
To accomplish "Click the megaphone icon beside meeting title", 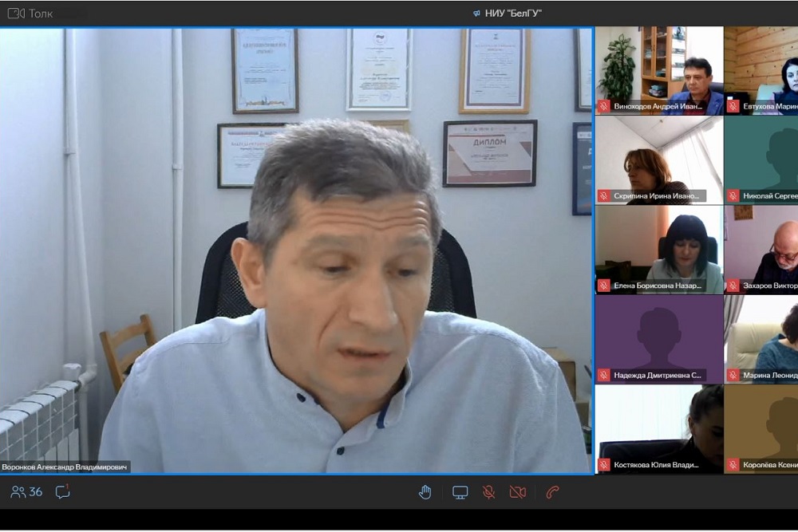I will [476, 14].
